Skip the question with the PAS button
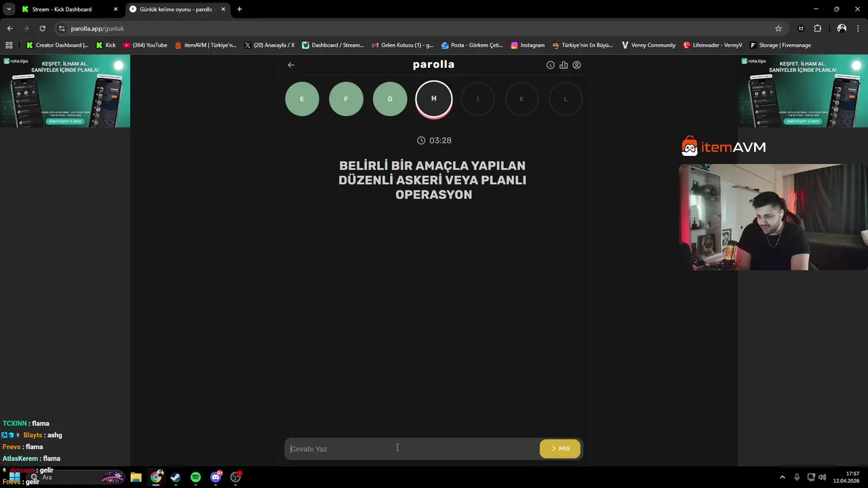This screenshot has width=868, height=488. point(560,449)
